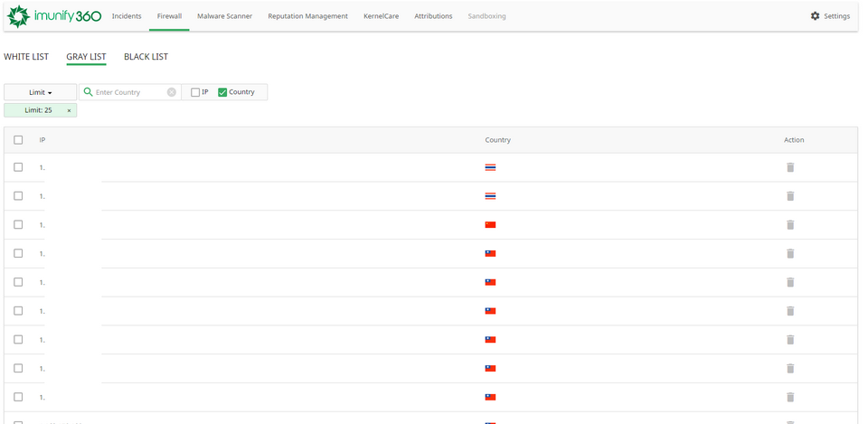The height and width of the screenshot is (424, 868).
Task: Click the magnifier icon in the country field
Action: 88,92
